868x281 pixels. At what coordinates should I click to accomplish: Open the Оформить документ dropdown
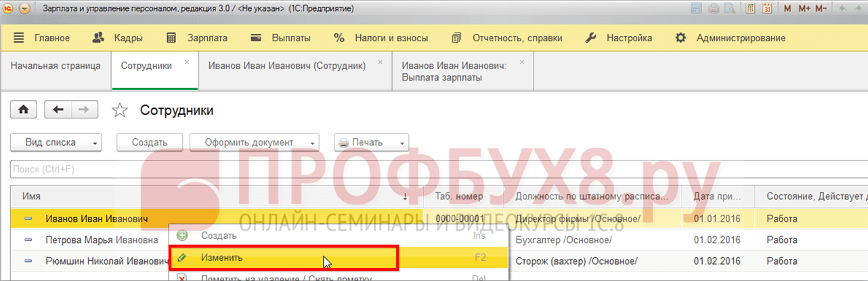(254, 142)
